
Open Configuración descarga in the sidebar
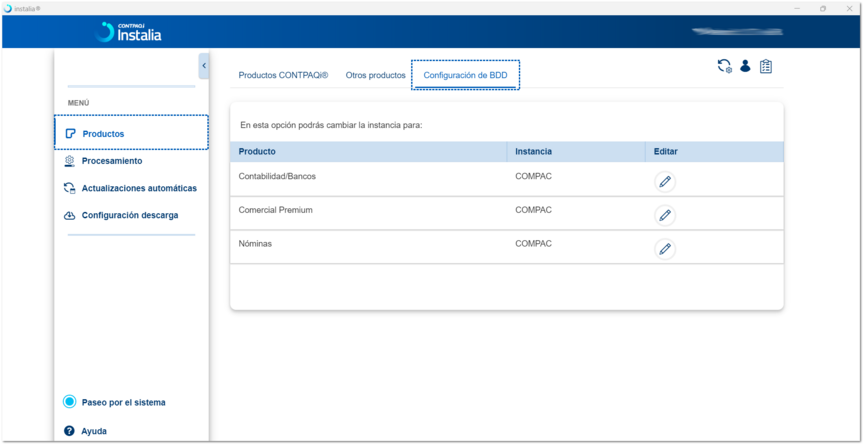click(129, 215)
